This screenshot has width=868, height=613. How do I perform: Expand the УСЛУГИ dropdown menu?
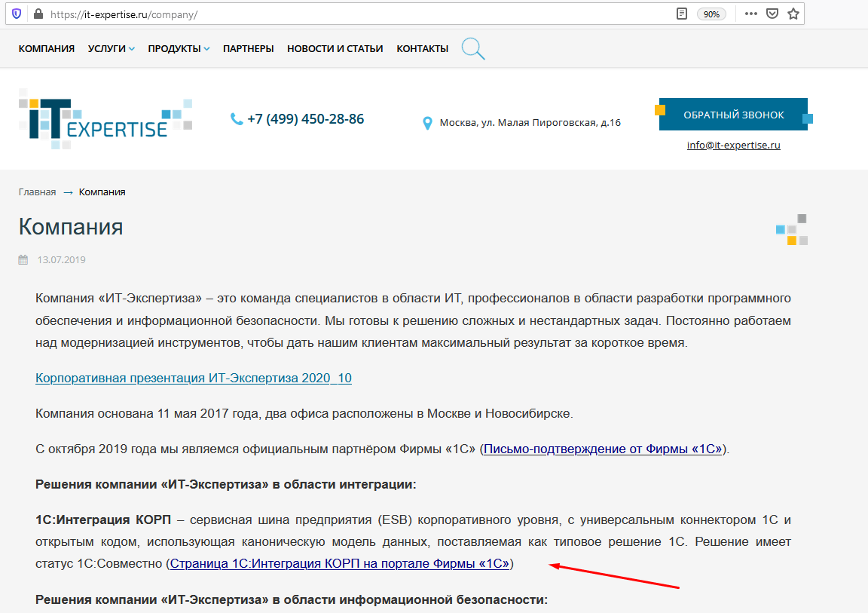pyautogui.click(x=112, y=49)
